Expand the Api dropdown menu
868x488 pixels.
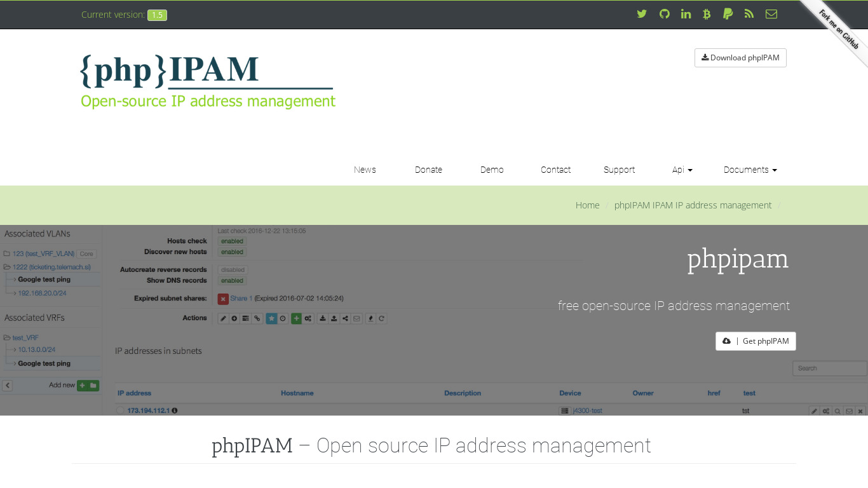[x=682, y=170]
